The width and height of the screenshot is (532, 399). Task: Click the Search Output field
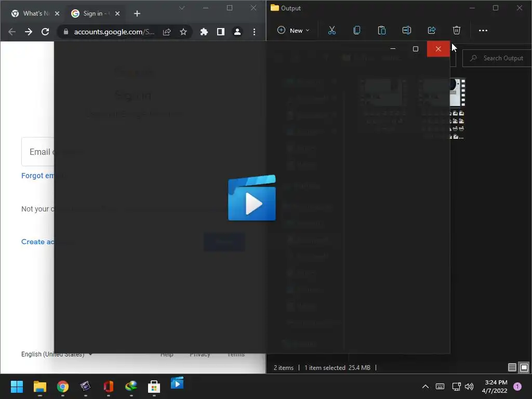(x=497, y=58)
